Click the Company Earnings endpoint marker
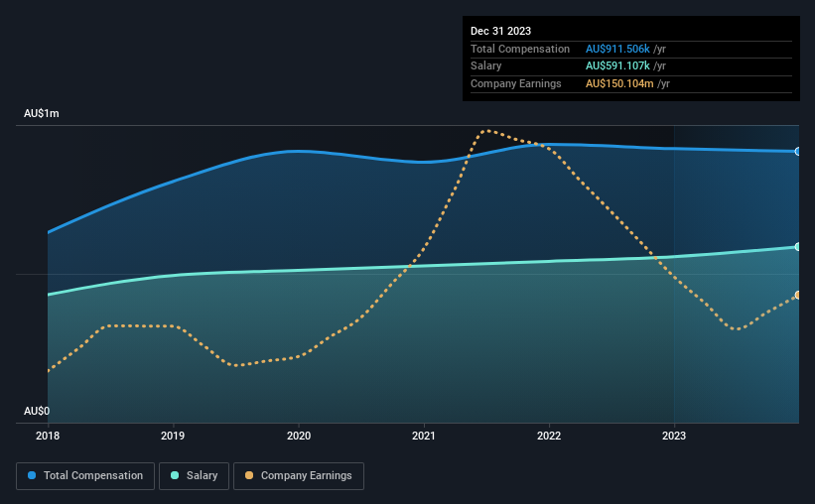Image resolution: width=815 pixels, height=504 pixels. [797, 295]
